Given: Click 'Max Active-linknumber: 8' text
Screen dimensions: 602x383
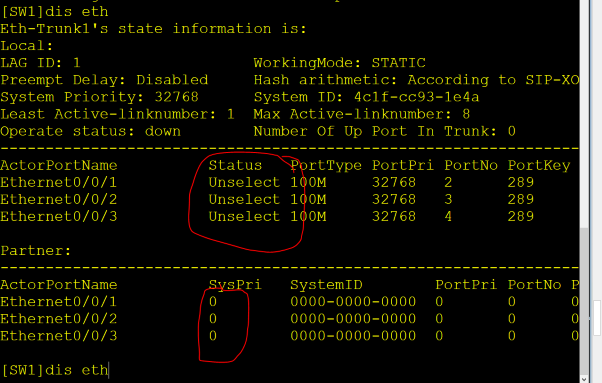Looking at the screenshot, I should (x=362, y=114).
